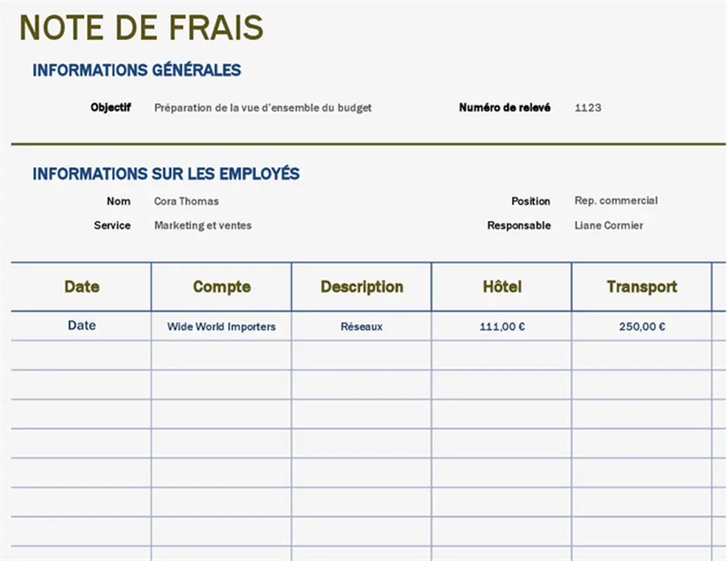Click the Compte column header
Screen dimensions: 728x561
coord(221,287)
